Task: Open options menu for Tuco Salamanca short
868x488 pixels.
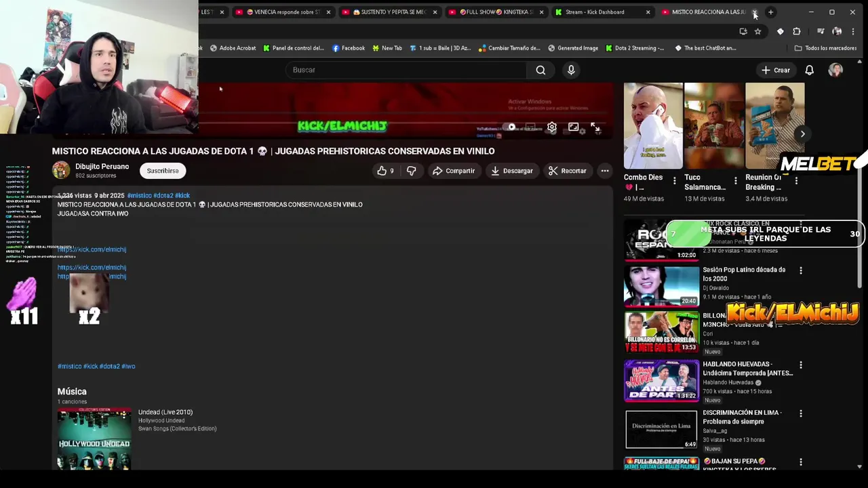Action: 735,180
